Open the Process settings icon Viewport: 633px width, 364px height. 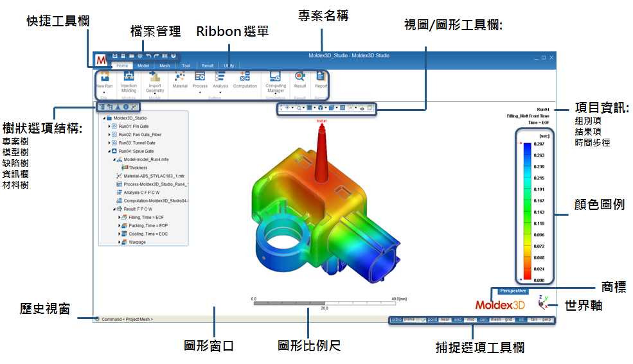pos(200,76)
